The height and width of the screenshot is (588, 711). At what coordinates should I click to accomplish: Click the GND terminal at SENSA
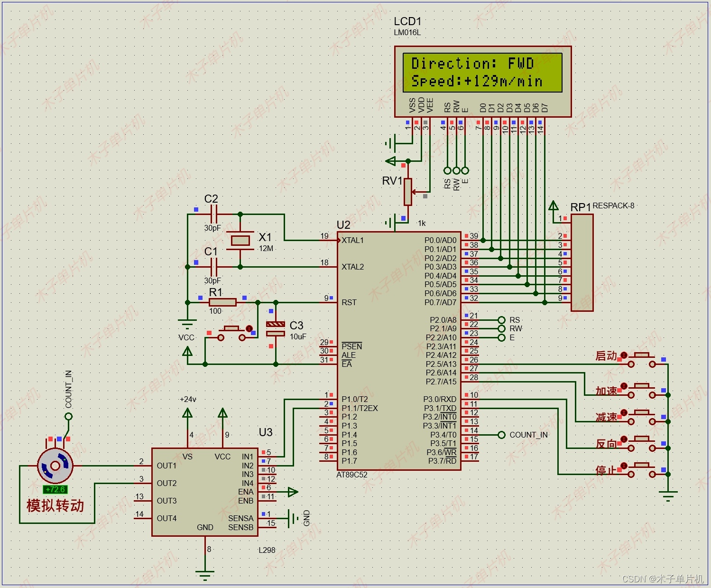tap(293, 519)
